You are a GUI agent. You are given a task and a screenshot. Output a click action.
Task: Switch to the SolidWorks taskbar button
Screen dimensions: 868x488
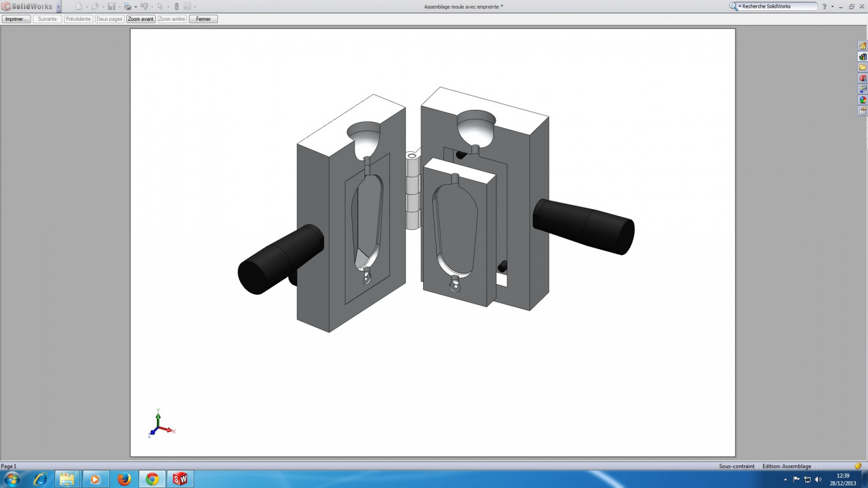180,479
